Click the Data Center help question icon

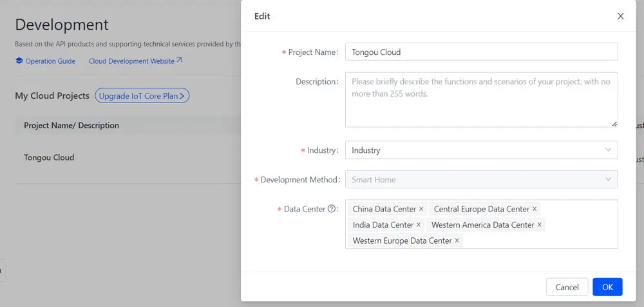pos(332,209)
